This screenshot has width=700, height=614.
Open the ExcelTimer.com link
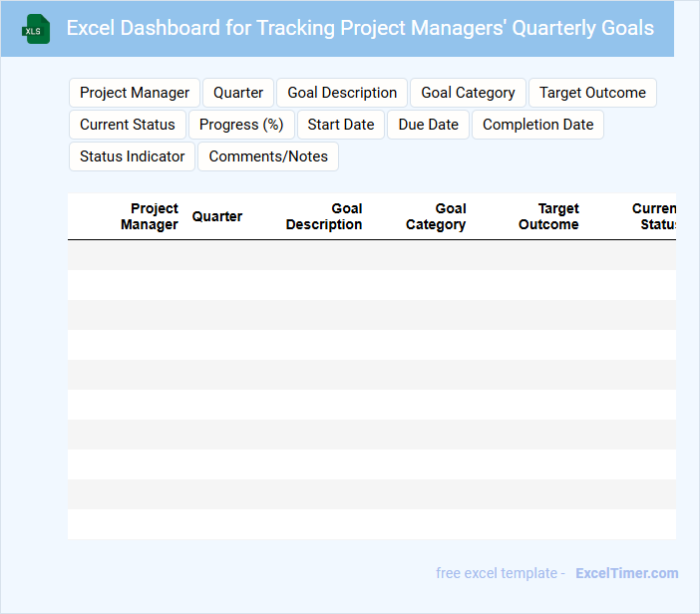[x=626, y=573]
